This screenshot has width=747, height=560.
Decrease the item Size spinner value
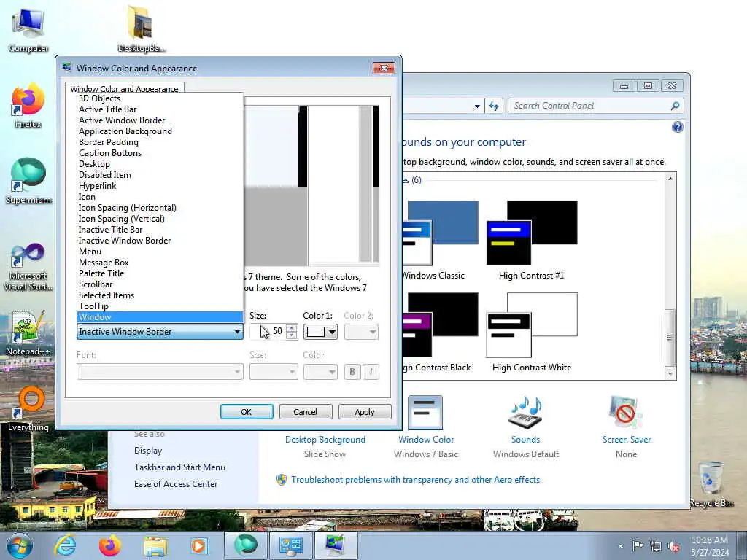[292, 335]
